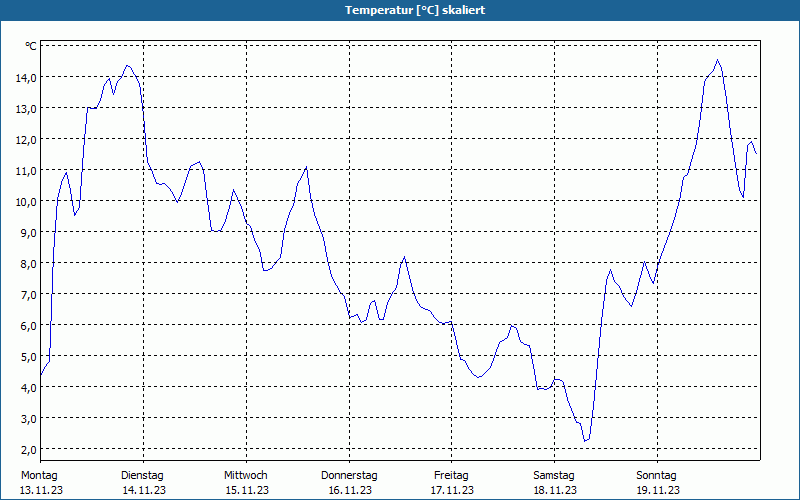Click the date 16.11.23

coord(350,490)
